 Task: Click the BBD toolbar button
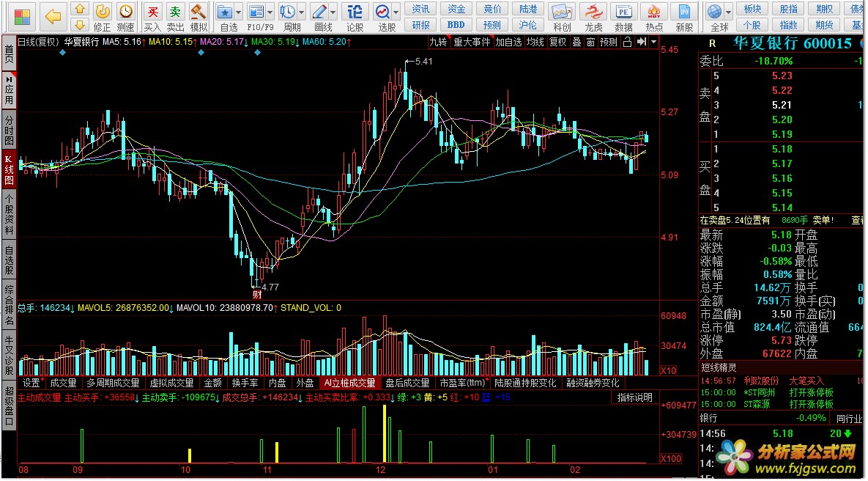pyautogui.click(x=456, y=25)
